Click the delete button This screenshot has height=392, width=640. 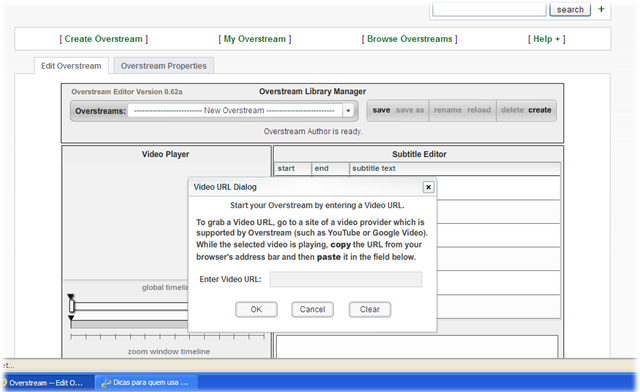[x=512, y=110]
